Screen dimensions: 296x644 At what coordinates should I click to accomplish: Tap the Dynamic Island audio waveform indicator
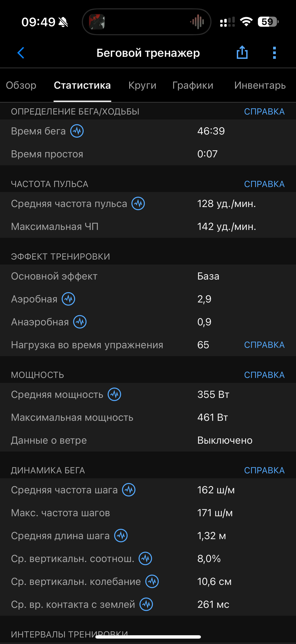pos(197,22)
